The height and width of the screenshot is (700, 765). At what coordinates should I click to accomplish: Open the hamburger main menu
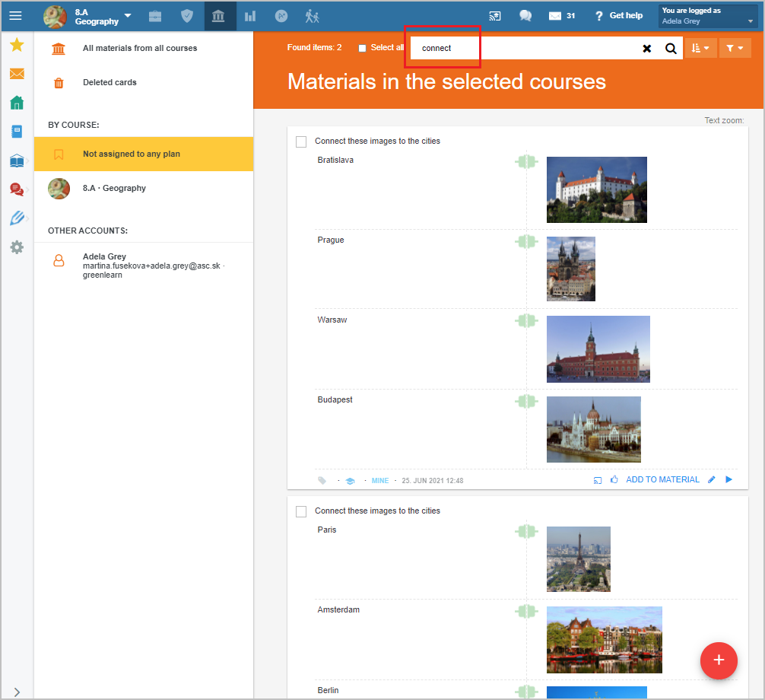point(16,16)
